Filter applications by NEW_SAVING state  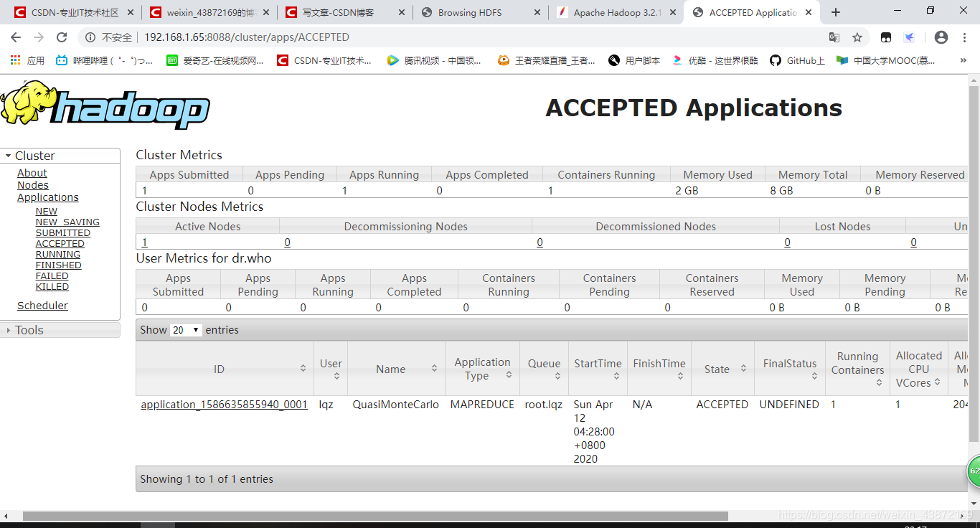(67, 222)
